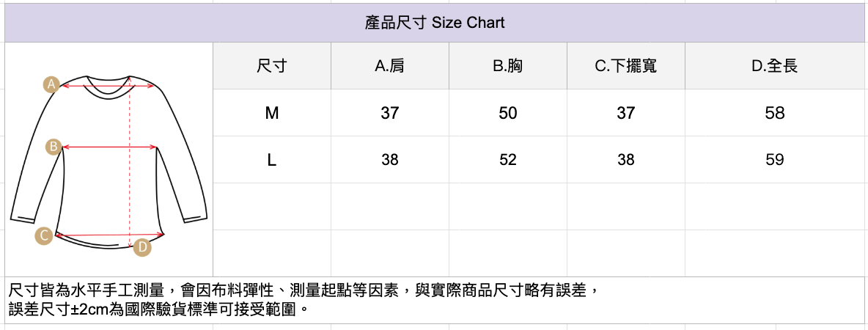Click the M total length value 58

[x=775, y=113]
